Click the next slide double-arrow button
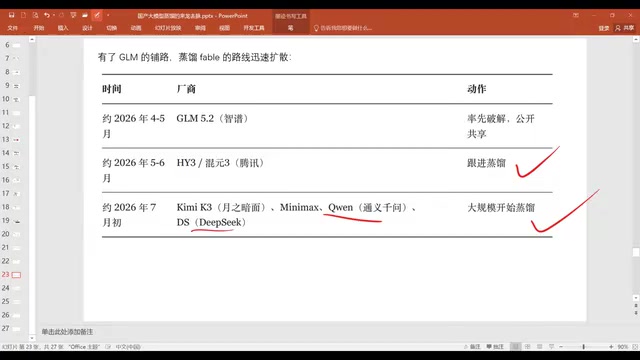Image resolution: width=640 pixels, height=360 pixels. click(x=636, y=313)
